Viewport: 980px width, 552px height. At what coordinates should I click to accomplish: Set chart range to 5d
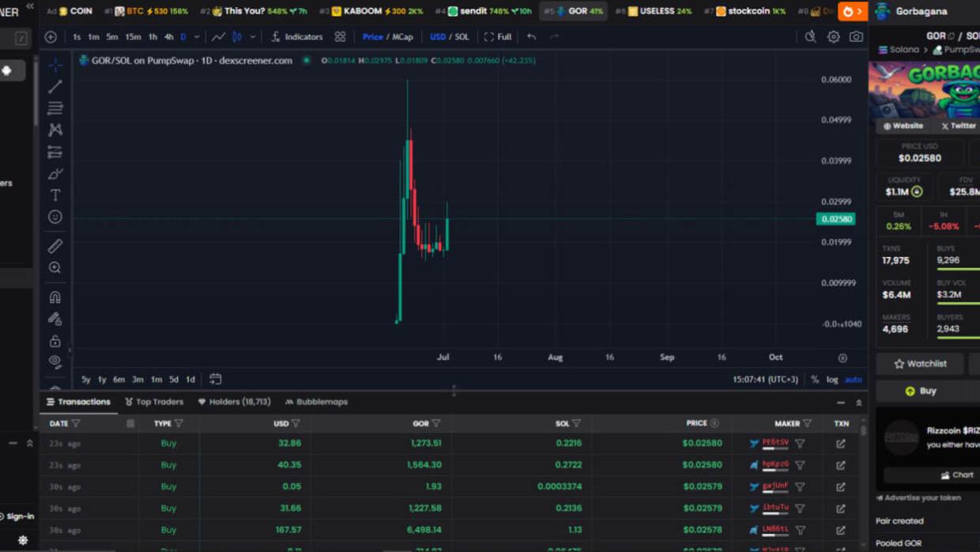[x=173, y=380]
